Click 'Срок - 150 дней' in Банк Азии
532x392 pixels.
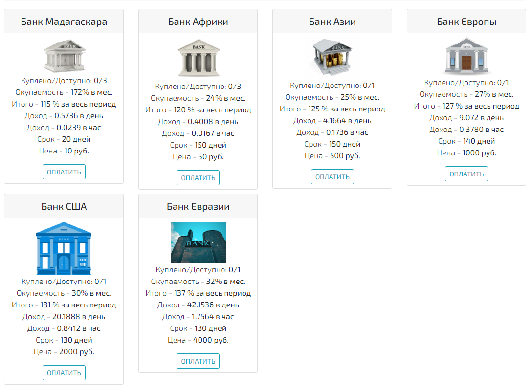(332, 144)
